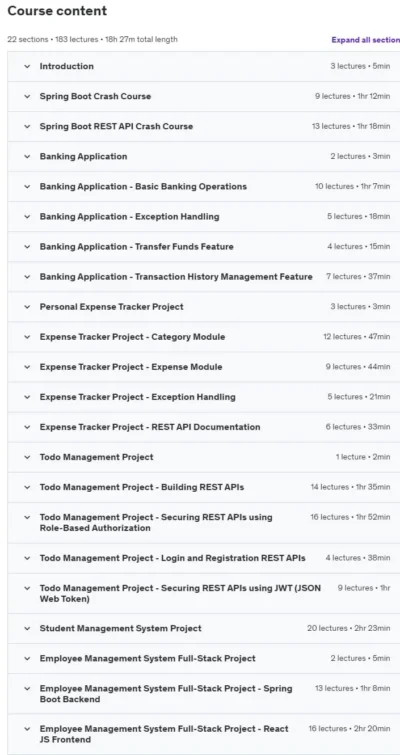This screenshot has width=400, height=755.
Task: Expand the Expense Module chevron icon
Action: tap(27, 367)
